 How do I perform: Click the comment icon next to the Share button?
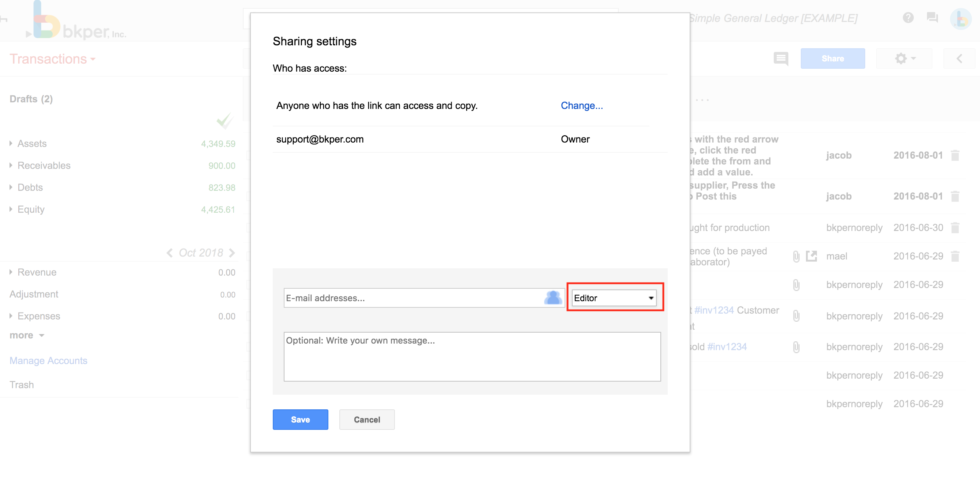pos(781,58)
